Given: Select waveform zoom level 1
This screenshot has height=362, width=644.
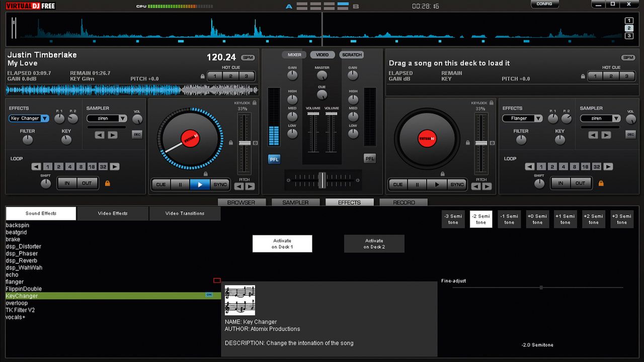Looking at the screenshot, I should 629,21.
